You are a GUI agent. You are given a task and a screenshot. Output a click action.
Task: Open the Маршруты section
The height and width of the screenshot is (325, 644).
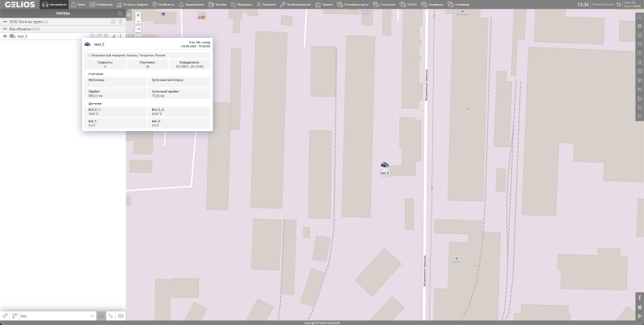(x=244, y=5)
